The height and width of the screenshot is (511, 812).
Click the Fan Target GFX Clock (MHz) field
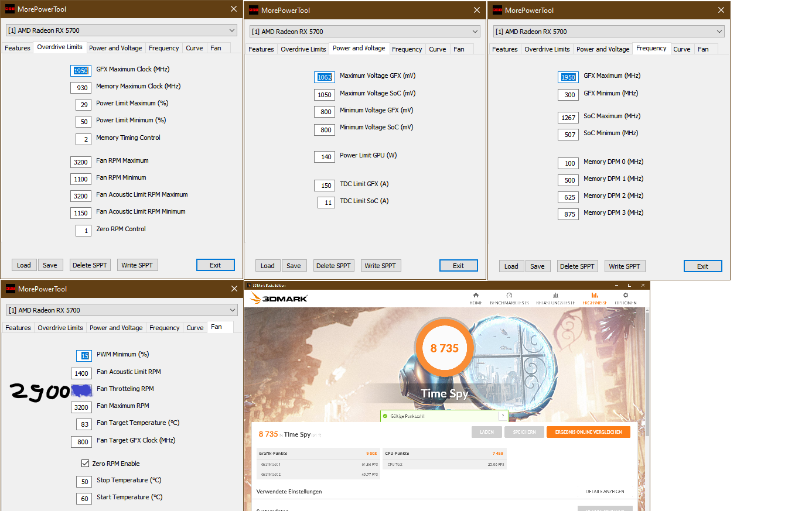[81, 442]
